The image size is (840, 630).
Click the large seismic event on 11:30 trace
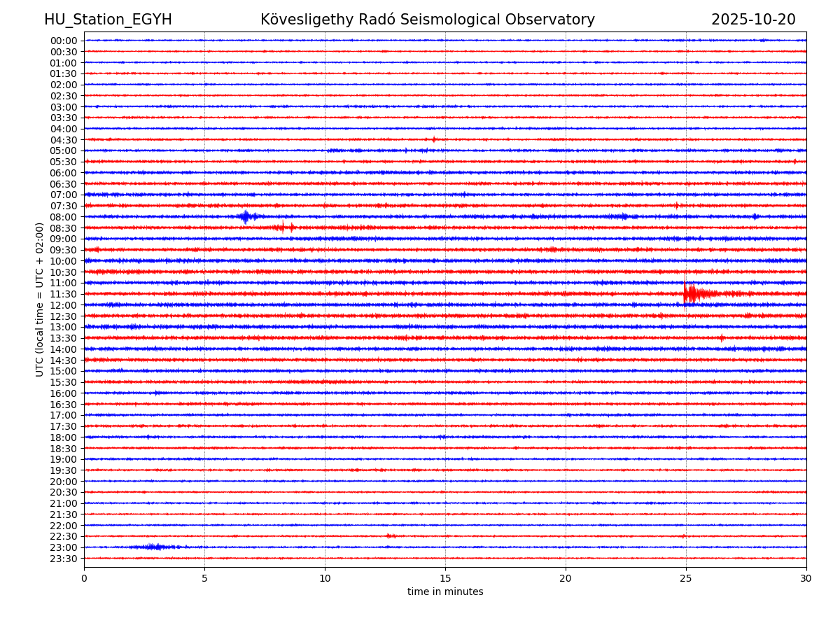click(690, 294)
